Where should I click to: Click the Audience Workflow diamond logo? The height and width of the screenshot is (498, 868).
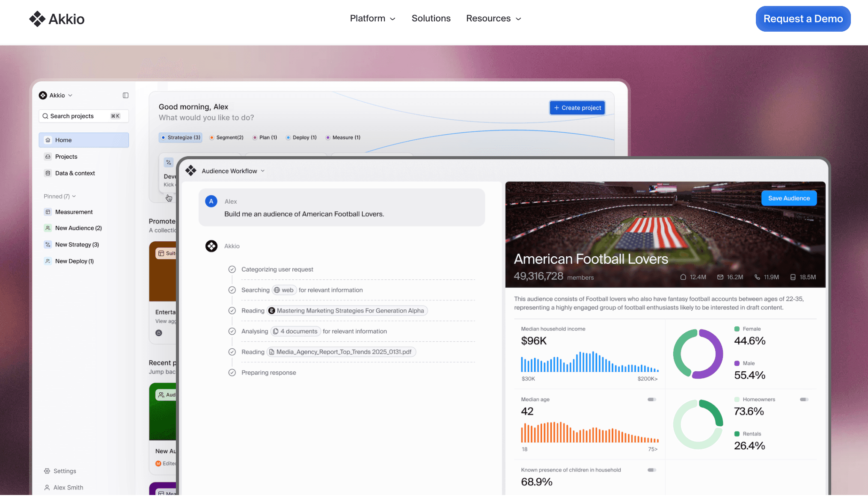[191, 171]
